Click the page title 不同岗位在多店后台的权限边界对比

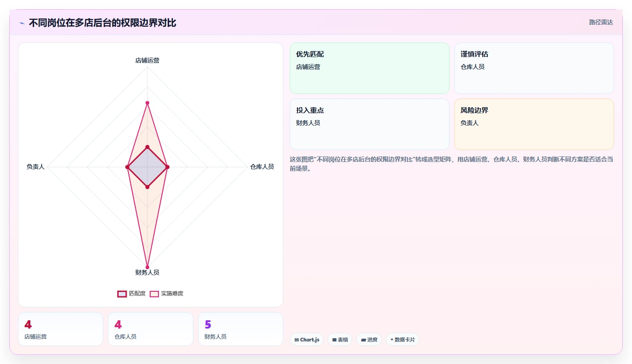pyautogui.click(x=102, y=23)
